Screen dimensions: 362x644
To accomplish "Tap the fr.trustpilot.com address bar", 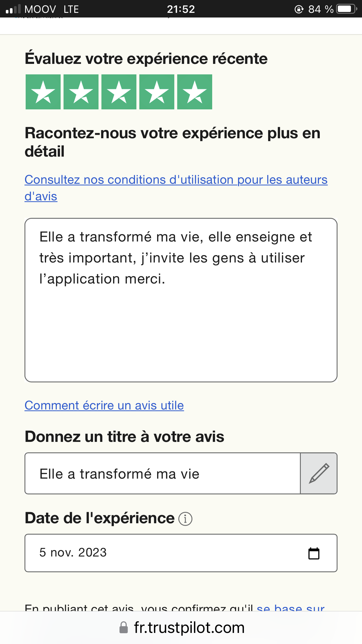I will 189,628.
